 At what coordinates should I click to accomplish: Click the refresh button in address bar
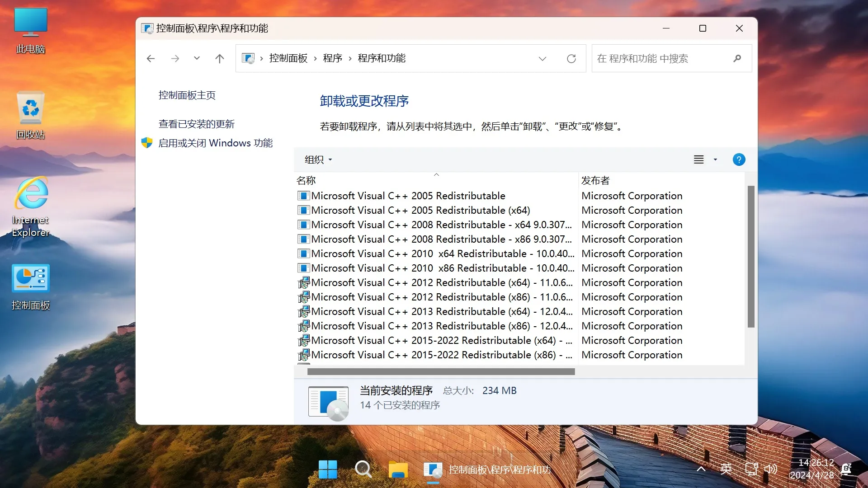[x=571, y=58]
